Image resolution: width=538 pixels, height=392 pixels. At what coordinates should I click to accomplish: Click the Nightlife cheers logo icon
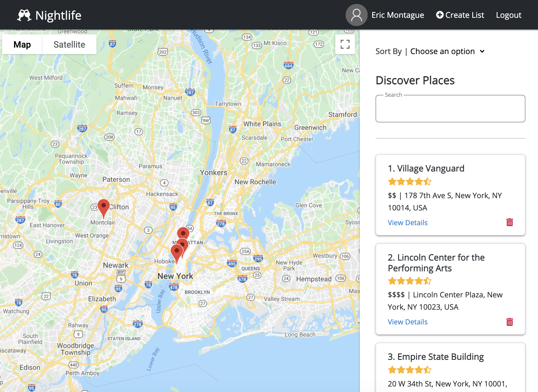pyautogui.click(x=24, y=15)
